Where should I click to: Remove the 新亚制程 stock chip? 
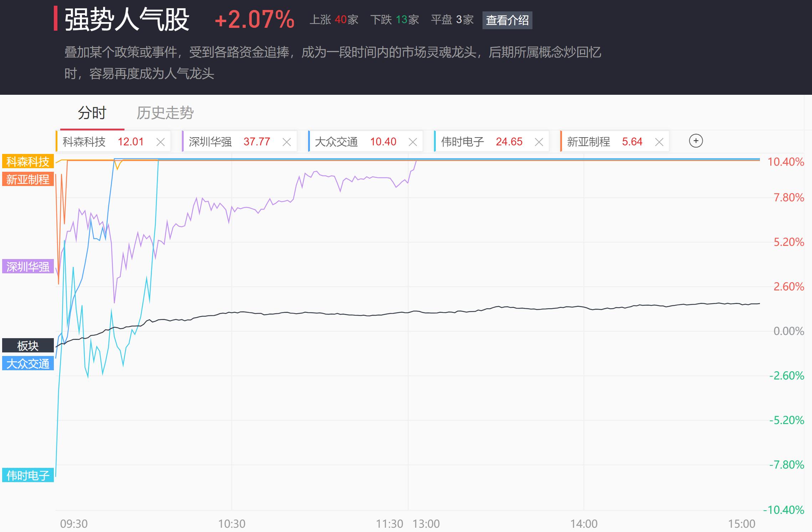pos(659,142)
